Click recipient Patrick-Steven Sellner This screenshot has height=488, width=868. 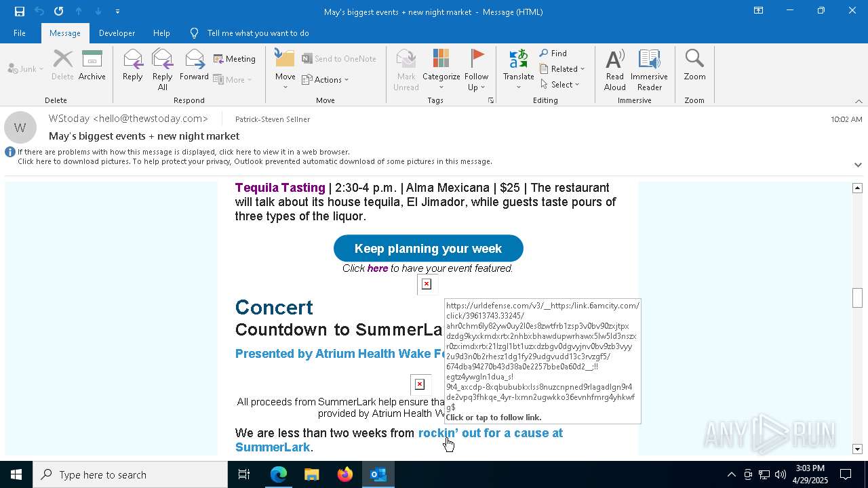point(273,119)
